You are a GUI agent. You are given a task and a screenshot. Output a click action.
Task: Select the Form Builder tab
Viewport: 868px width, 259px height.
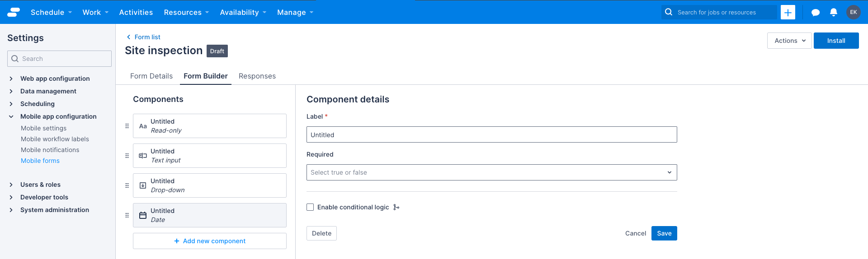[x=206, y=76]
